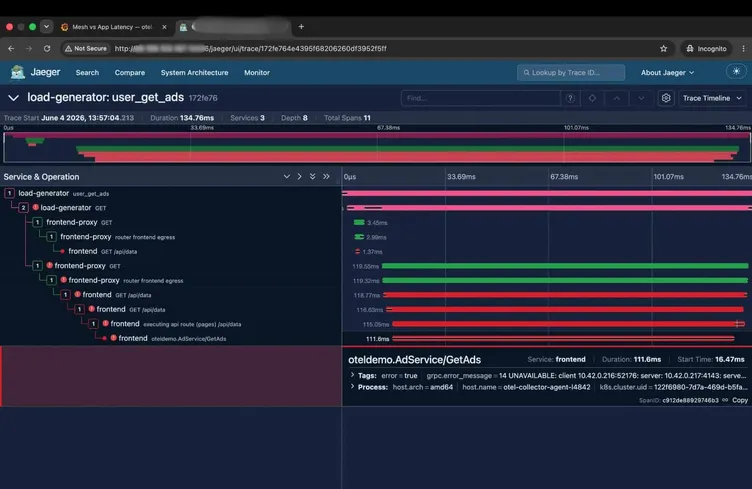Image resolution: width=752 pixels, height=489 pixels.
Task: Click the 111.6ms selected span bar
Action: (564, 338)
